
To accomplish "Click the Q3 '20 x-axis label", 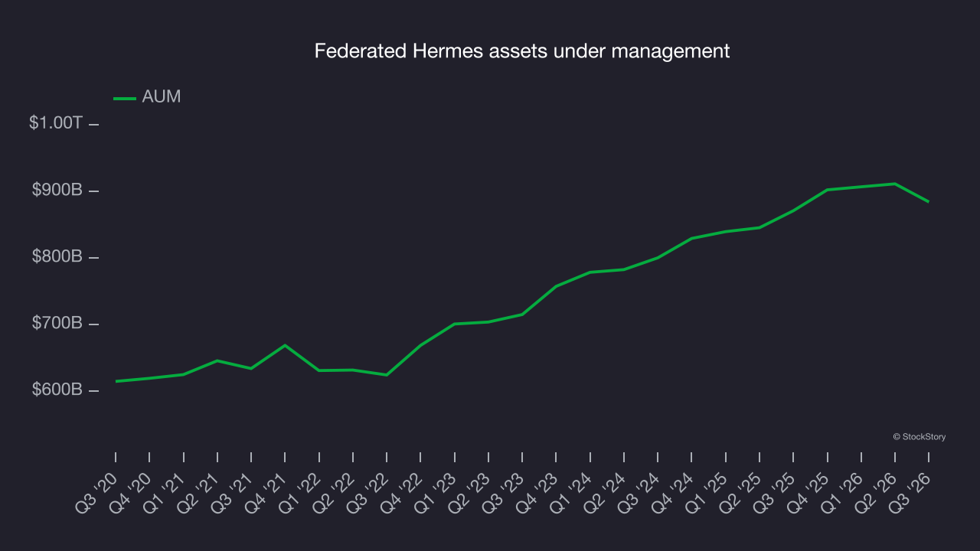I will click(x=96, y=492).
